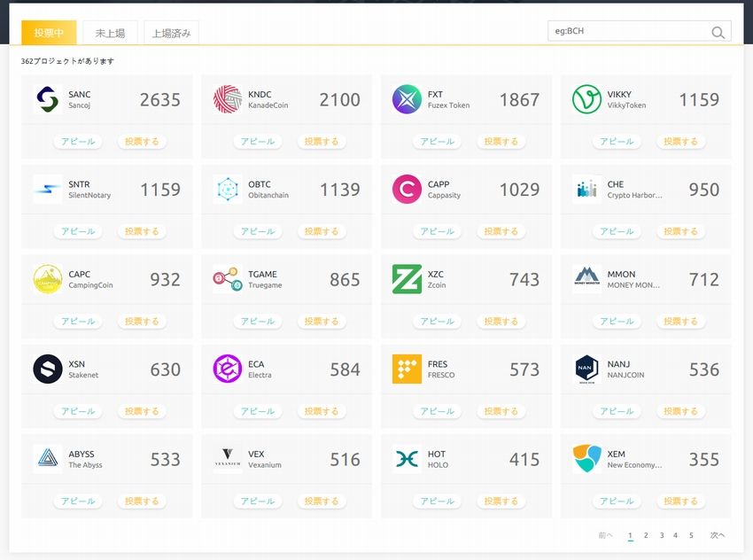Click the SNTR SilentNotary logo
Screen dimensions: 753x560
[x=48, y=190]
